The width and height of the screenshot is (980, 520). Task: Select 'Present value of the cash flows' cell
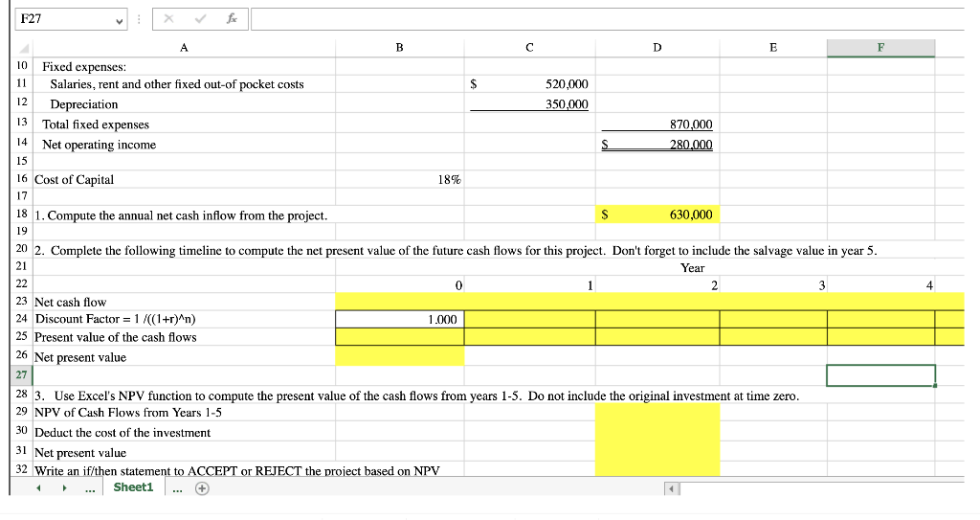point(184,337)
